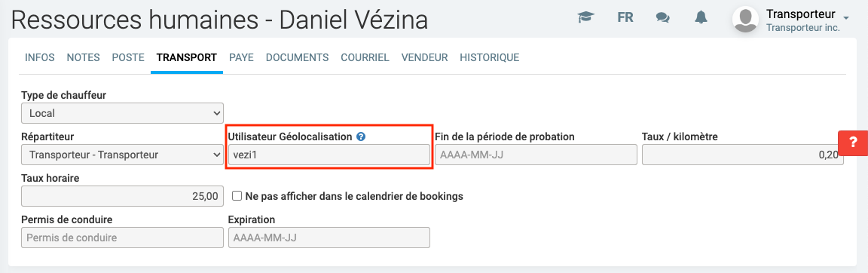The width and height of the screenshot is (868, 273).
Task: Open the NOTES tab
Action: click(x=83, y=57)
